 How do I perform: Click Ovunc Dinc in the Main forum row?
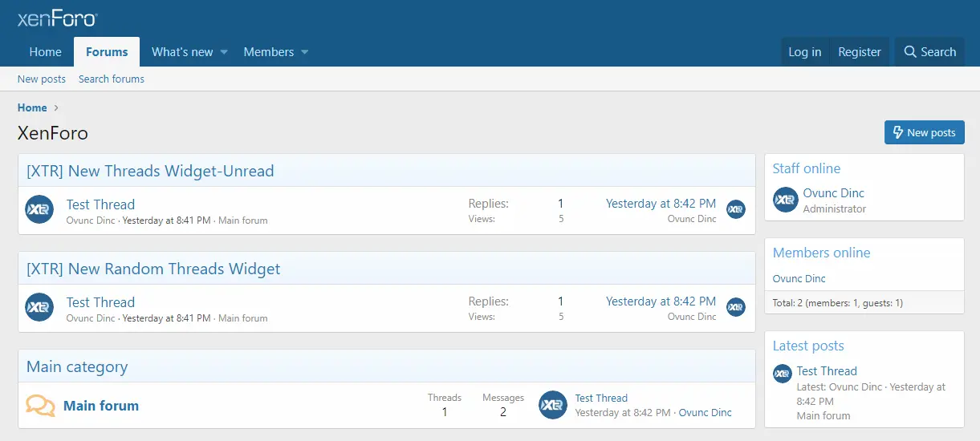[x=706, y=412]
